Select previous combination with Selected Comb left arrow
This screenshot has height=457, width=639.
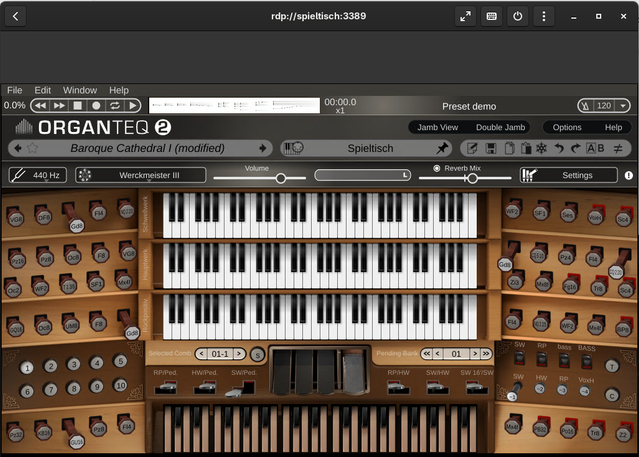(201, 353)
